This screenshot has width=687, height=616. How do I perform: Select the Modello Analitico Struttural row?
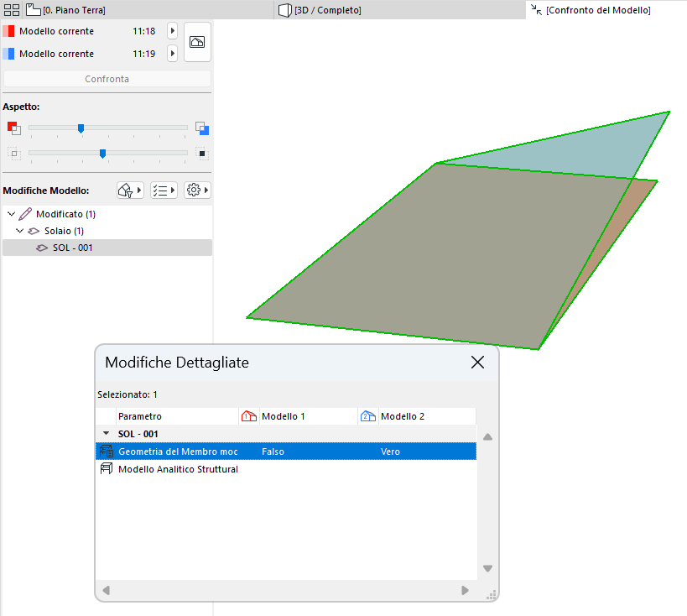pyautogui.click(x=286, y=468)
